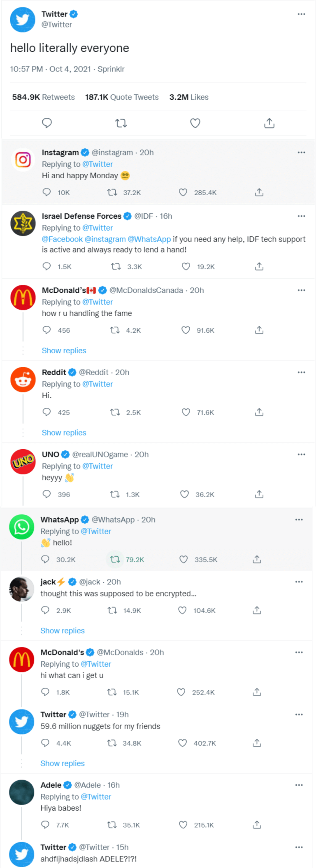Open more options menu on UNO reply
316x868 pixels.
[301, 455]
